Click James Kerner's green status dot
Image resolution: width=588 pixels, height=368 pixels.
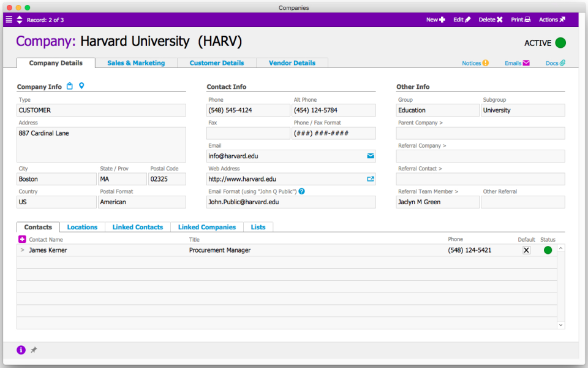[547, 250]
